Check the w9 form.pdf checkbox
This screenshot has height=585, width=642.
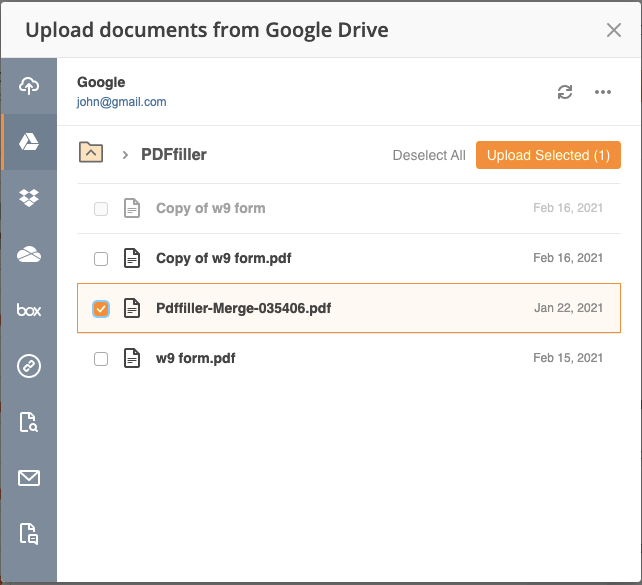[x=101, y=359]
